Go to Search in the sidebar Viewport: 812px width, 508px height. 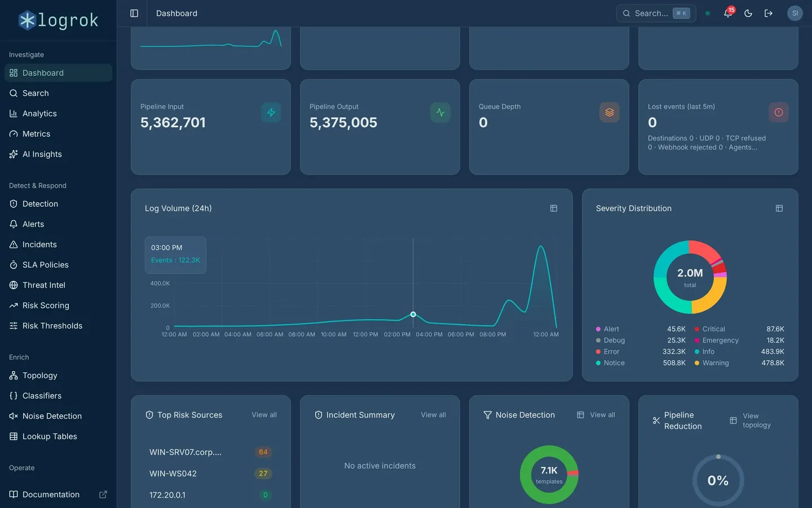59,93
